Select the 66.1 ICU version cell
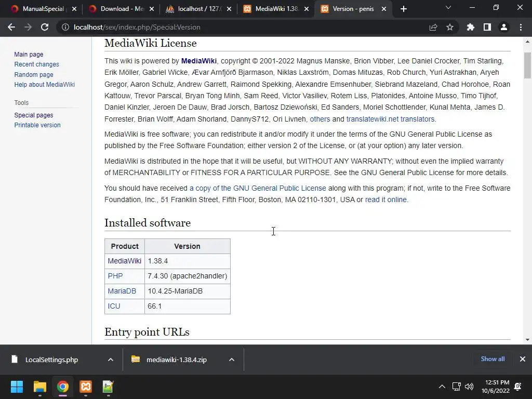The image size is (532, 399). 187,306
